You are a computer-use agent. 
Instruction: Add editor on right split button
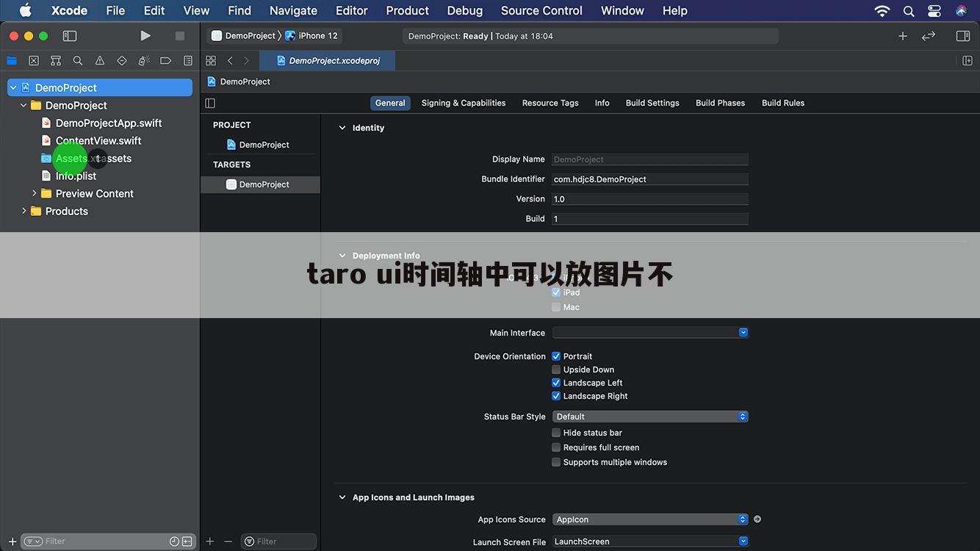point(968,60)
